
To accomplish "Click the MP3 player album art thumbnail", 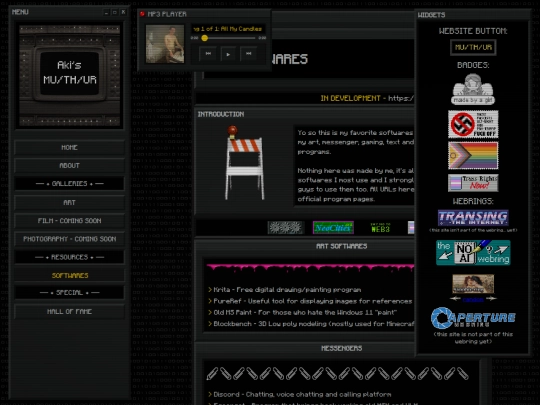I will pos(165,44).
